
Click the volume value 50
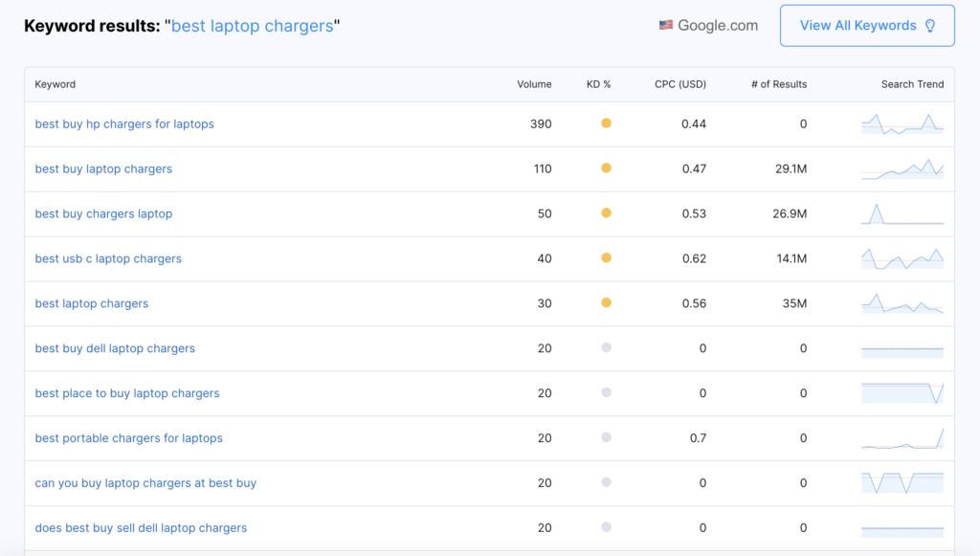545,213
